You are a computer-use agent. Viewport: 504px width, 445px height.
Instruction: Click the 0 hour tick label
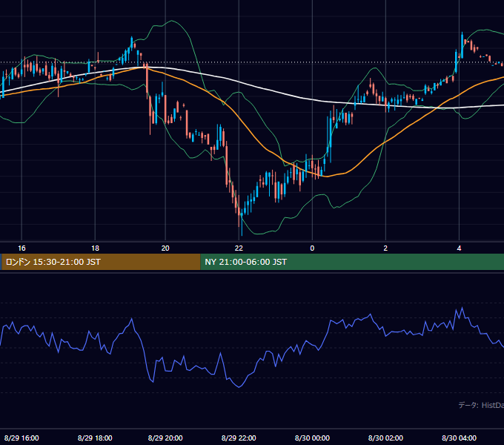312,248
